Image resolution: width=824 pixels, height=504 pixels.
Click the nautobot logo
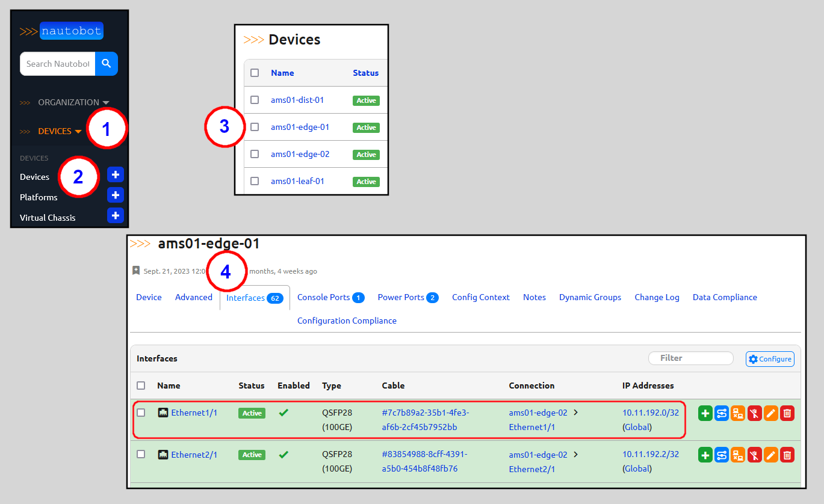(71, 31)
